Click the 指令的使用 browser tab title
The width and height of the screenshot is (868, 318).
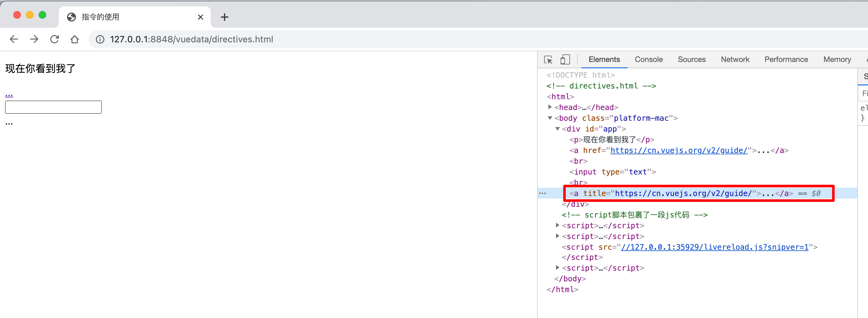coord(100,17)
